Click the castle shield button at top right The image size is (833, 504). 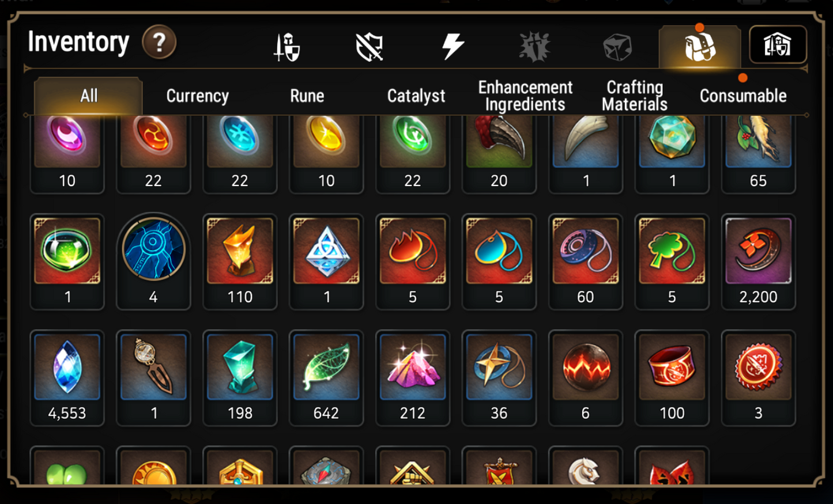coord(778,45)
